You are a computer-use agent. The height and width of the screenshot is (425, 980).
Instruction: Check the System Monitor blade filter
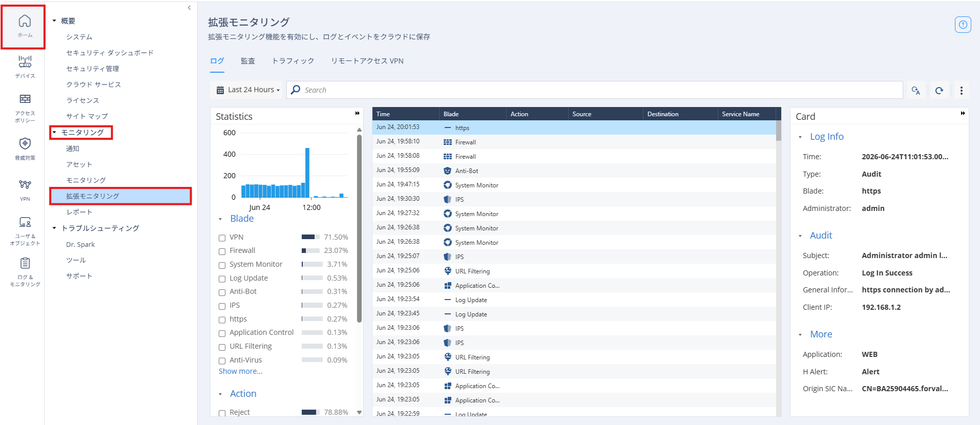point(222,265)
